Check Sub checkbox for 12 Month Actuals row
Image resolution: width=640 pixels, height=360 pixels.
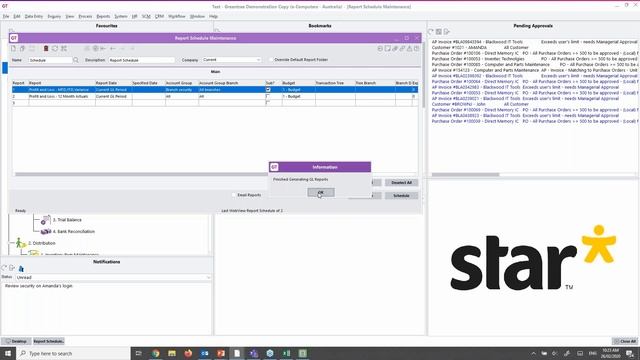268,96
